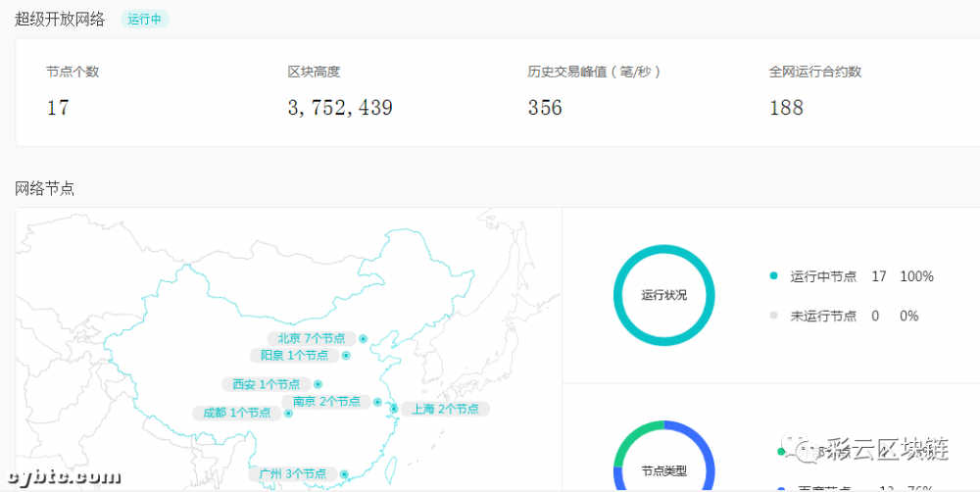Click the 运行中 status badge
This screenshot has width=980, height=492.
coord(144,20)
